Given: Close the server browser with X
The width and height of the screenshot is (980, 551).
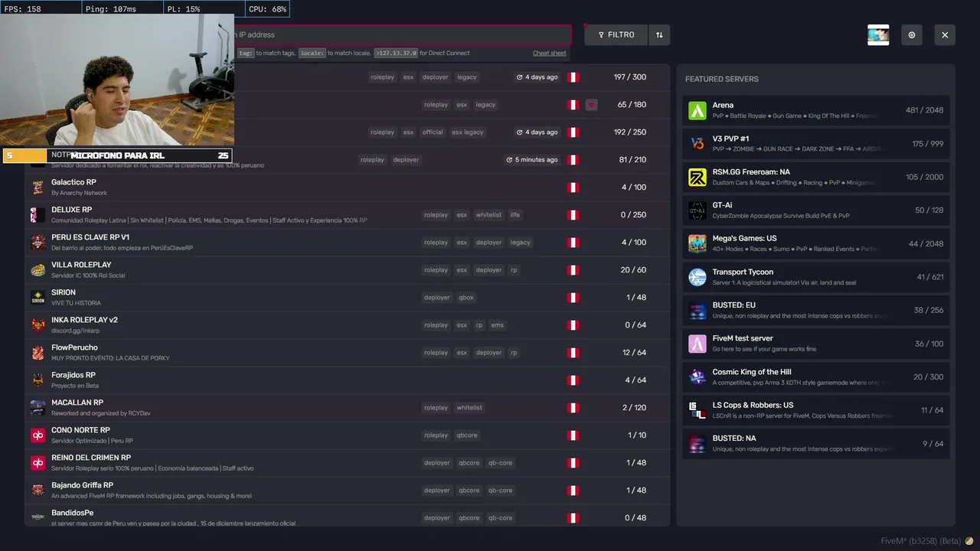Looking at the screenshot, I should [x=945, y=34].
